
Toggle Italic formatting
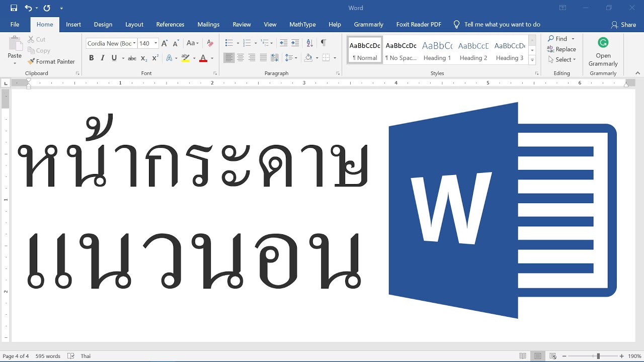pyautogui.click(x=103, y=58)
